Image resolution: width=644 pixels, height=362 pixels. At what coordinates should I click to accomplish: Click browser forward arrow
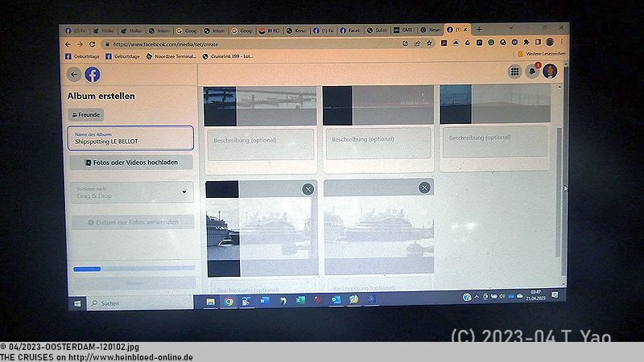pyautogui.click(x=80, y=44)
